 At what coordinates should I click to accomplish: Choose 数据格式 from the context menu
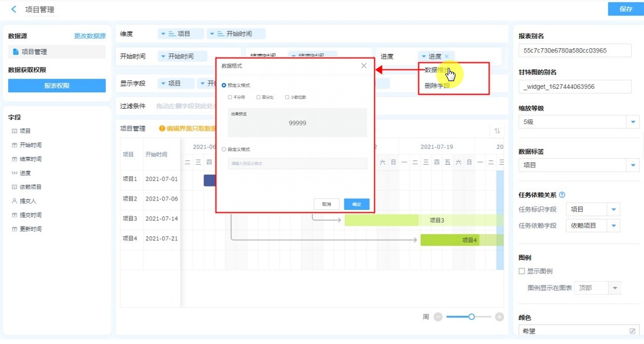pos(437,71)
